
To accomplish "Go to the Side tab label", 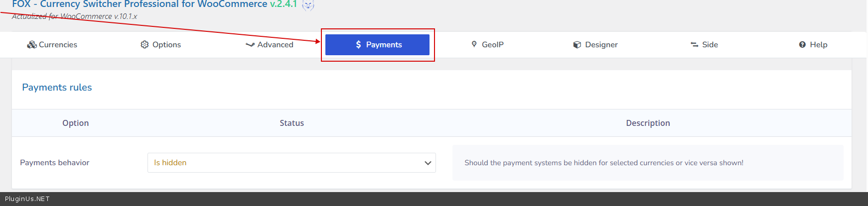I will (710, 45).
